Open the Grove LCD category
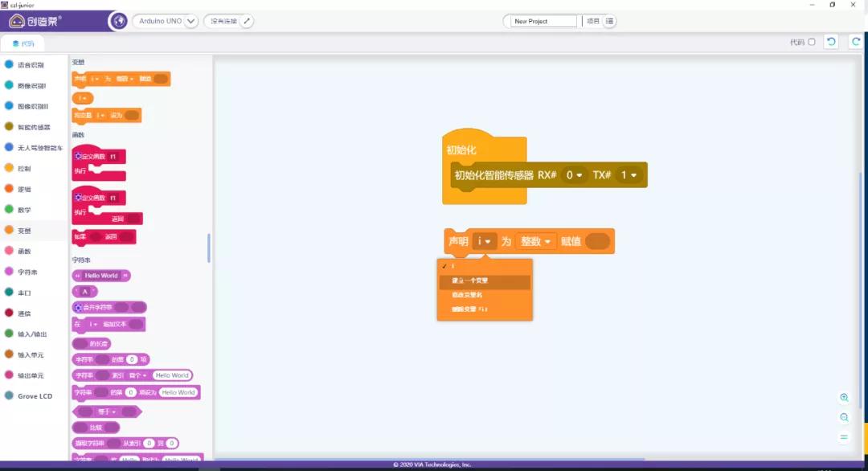This screenshot has width=868, height=471. 34,396
